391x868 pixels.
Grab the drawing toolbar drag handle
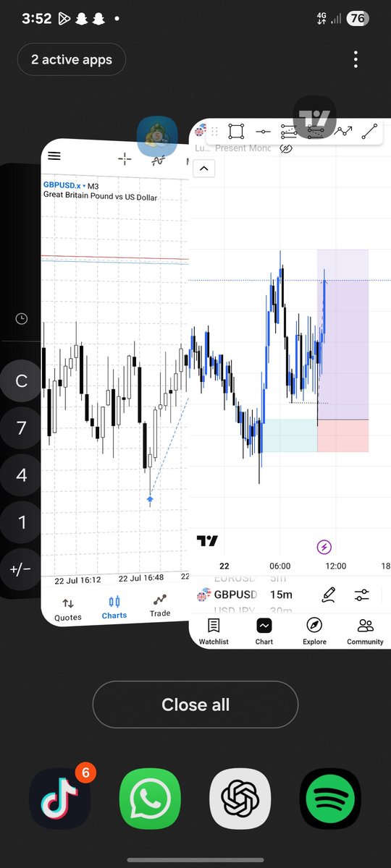point(214,132)
